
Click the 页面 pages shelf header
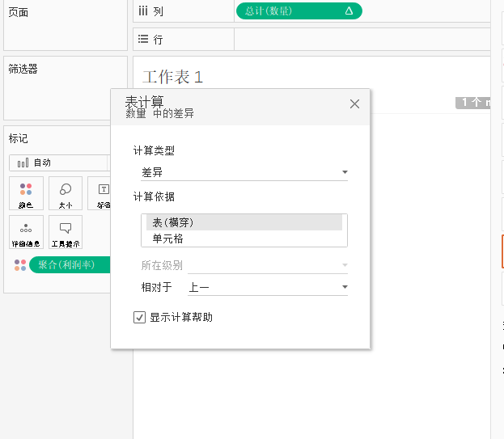[x=19, y=12]
